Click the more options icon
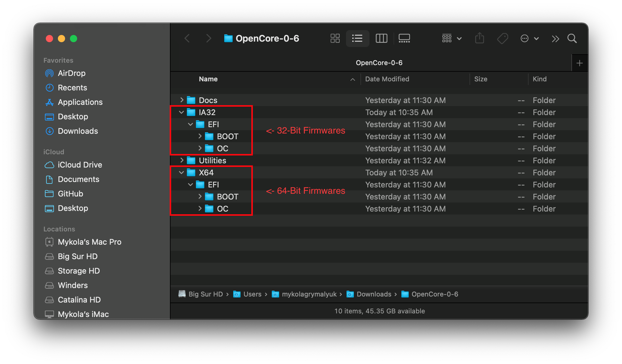The height and width of the screenshot is (364, 622). (523, 38)
